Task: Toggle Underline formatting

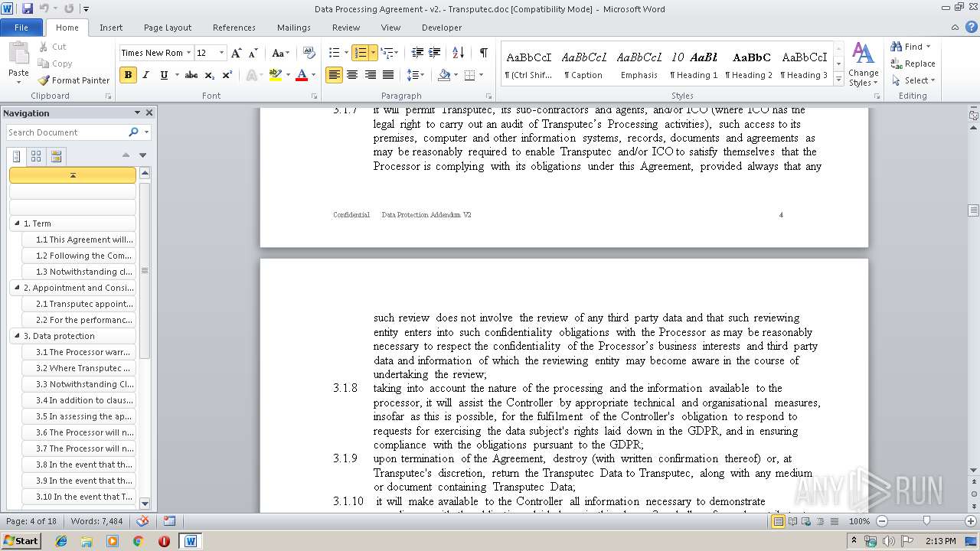Action: 164,75
